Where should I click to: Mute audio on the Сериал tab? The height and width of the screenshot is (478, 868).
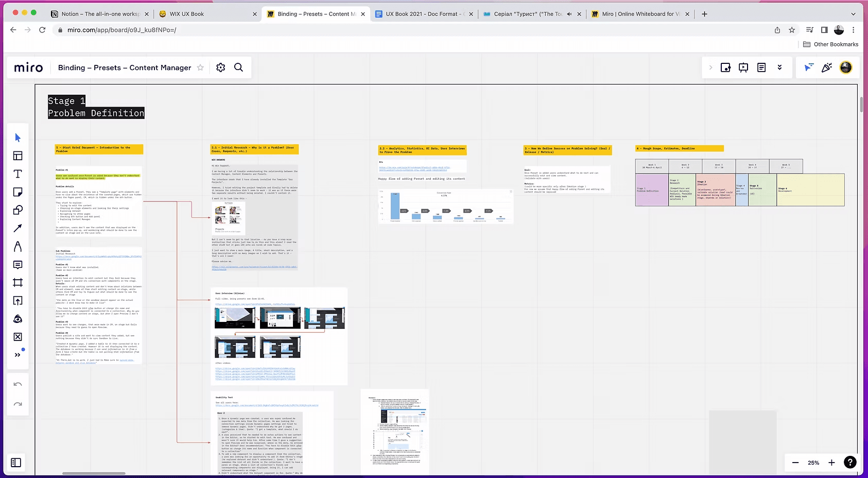(569, 14)
